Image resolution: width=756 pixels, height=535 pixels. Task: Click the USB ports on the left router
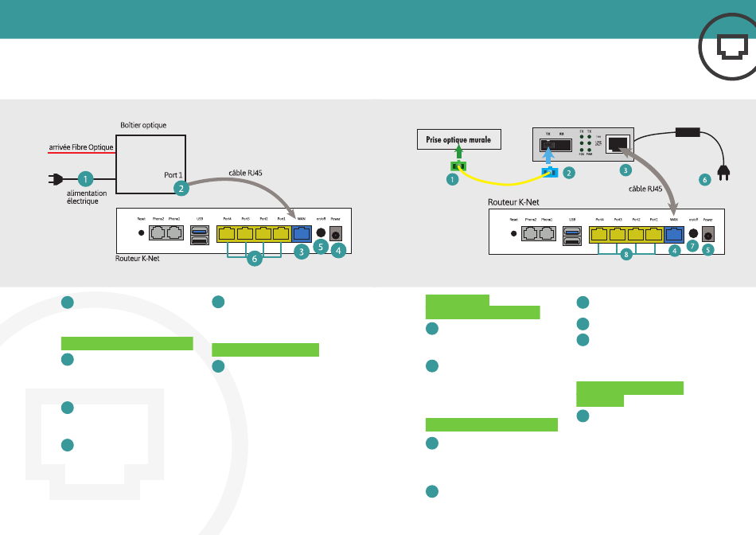pyautogui.click(x=200, y=235)
